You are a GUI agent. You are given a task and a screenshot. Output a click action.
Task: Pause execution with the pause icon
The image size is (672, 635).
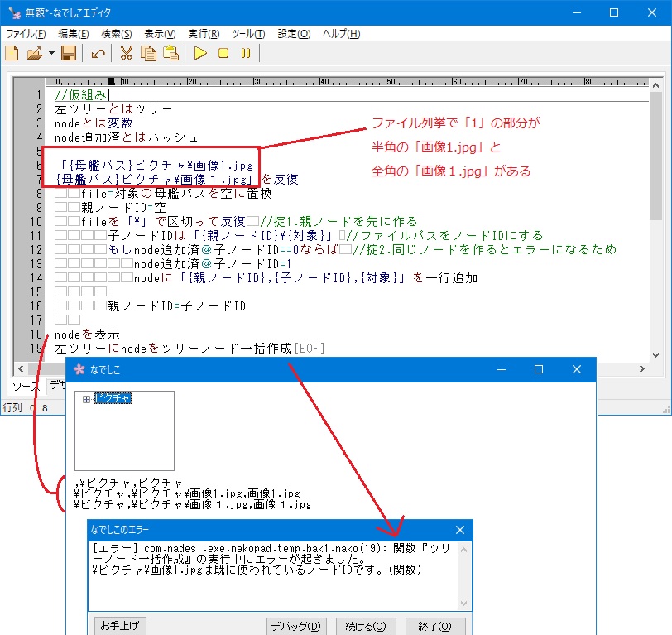(x=246, y=53)
